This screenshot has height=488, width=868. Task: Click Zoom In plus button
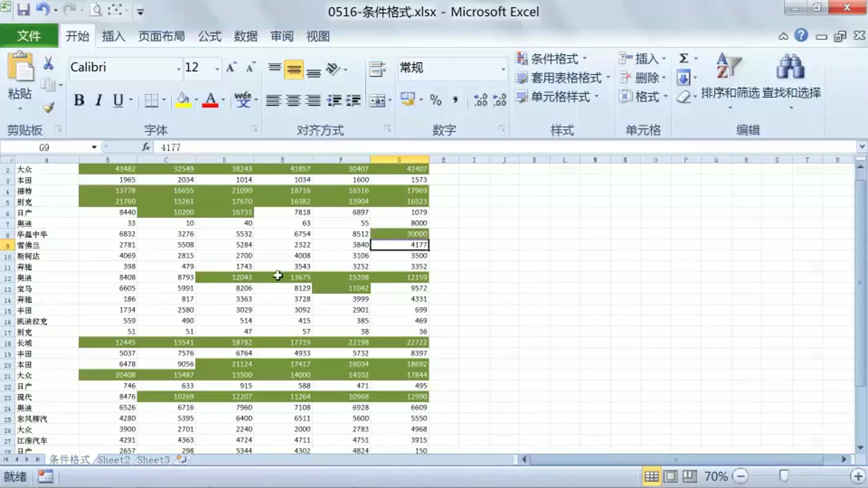click(x=857, y=476)
